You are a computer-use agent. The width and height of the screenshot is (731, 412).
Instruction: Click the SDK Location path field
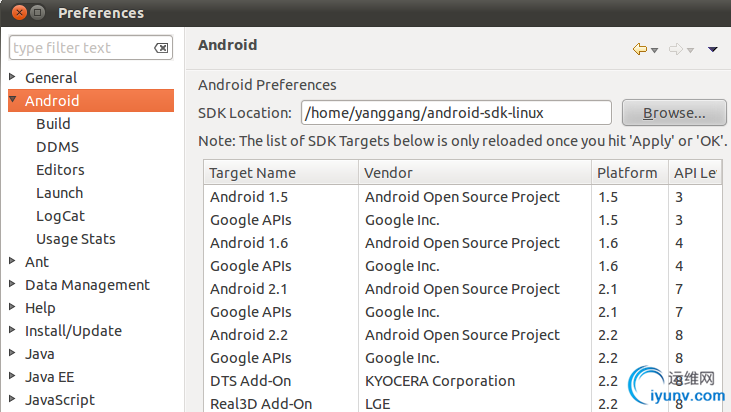(x=456, y=112)
